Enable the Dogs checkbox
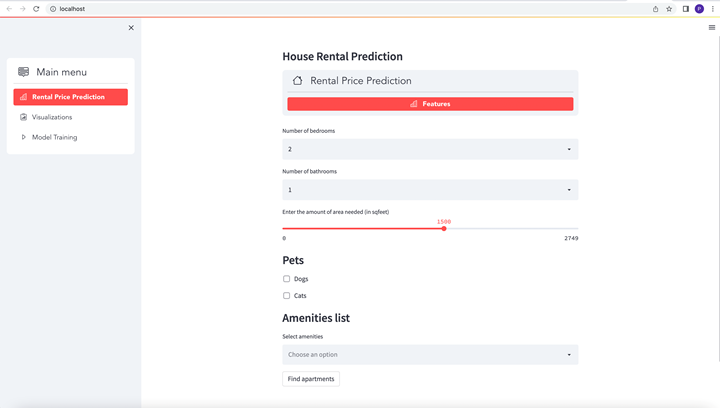720x408 pixels. [x=287, y=279]
